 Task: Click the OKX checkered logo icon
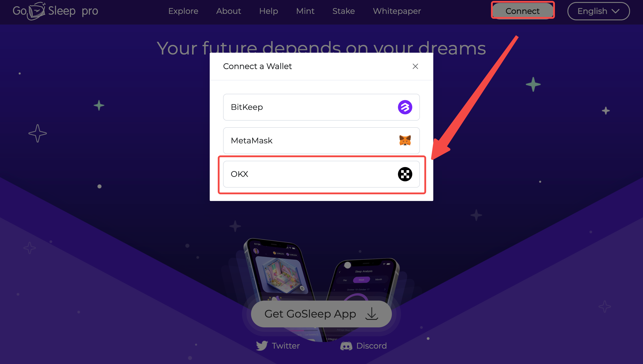(x=405, y=174)
